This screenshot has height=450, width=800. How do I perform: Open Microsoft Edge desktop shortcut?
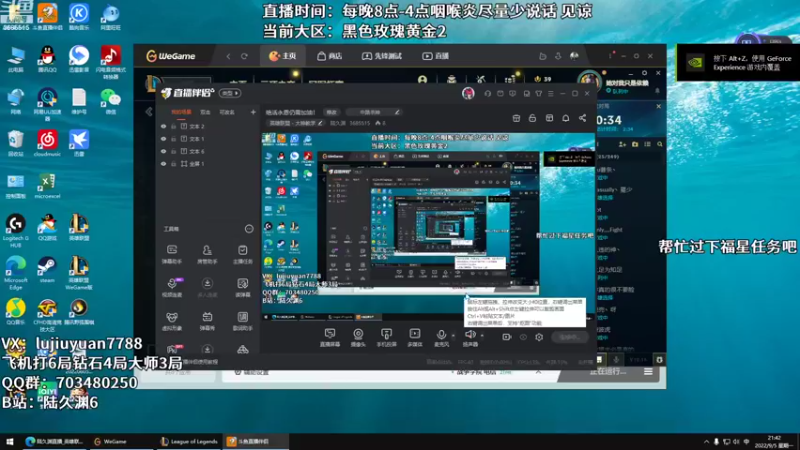(x=15, y=272)
